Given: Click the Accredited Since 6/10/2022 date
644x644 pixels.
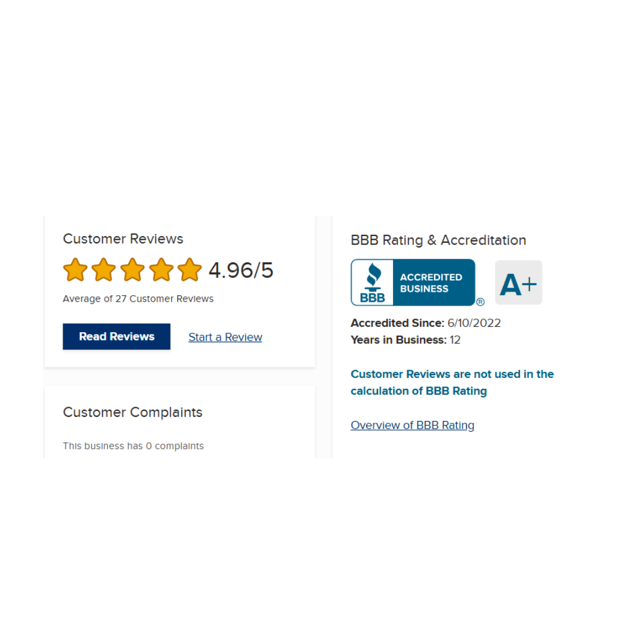Looking at the screenshot, I should point(474,323).
